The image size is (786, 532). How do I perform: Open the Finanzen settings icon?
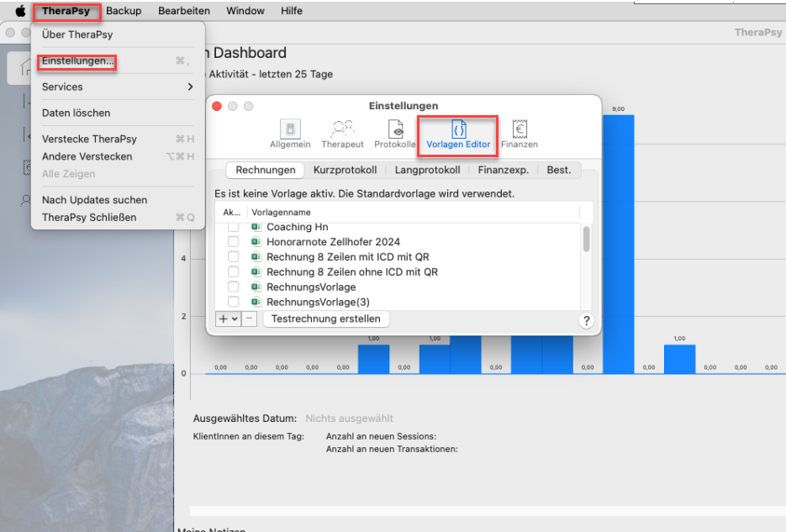click(x=520, y=134)
